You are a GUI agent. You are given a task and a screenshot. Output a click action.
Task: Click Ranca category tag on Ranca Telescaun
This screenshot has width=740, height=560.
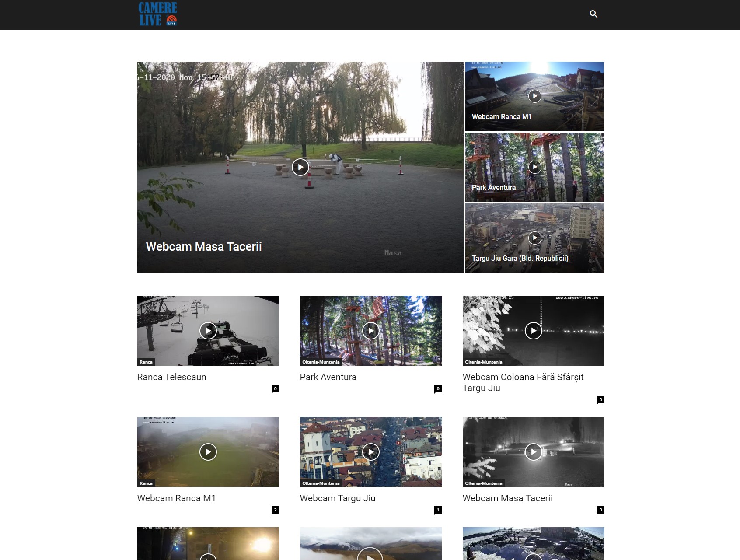pyautogui.click(x=146, y=362)
